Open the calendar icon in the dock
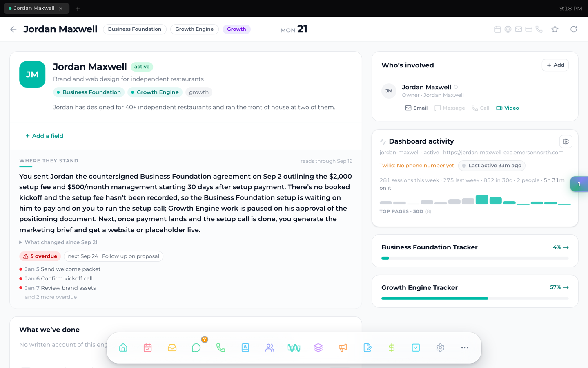 pyautogui.click(x=148, y=348)
